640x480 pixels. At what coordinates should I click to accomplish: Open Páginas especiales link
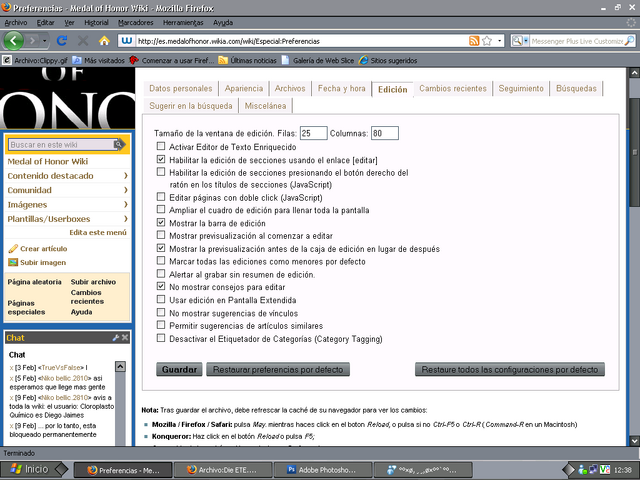click(27, 307)
